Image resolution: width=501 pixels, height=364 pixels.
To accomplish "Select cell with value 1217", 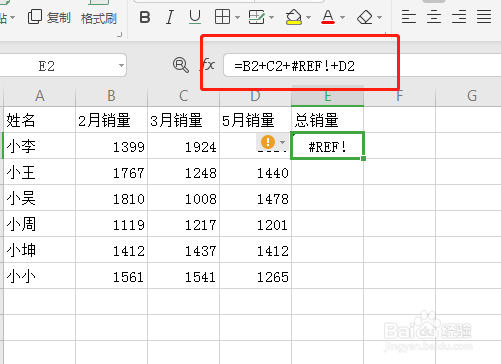I will [184, 224].
